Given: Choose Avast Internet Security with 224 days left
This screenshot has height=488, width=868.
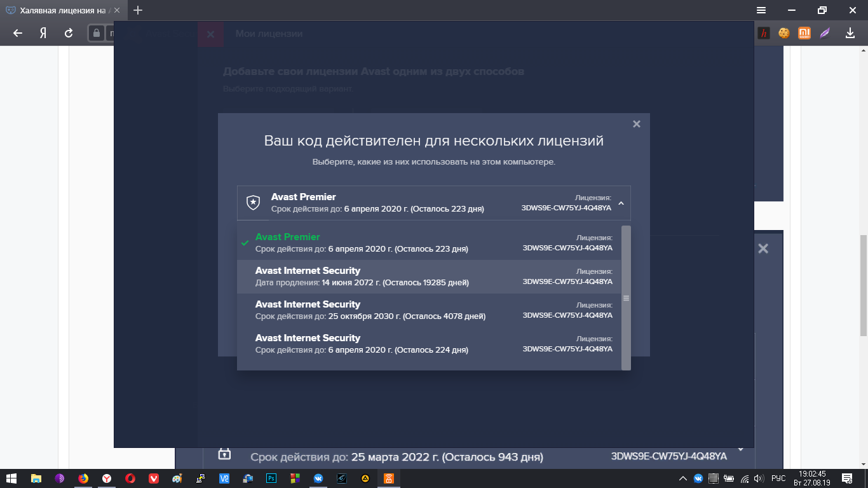Looking at the screenshot, I should click(x=429, y=344).
